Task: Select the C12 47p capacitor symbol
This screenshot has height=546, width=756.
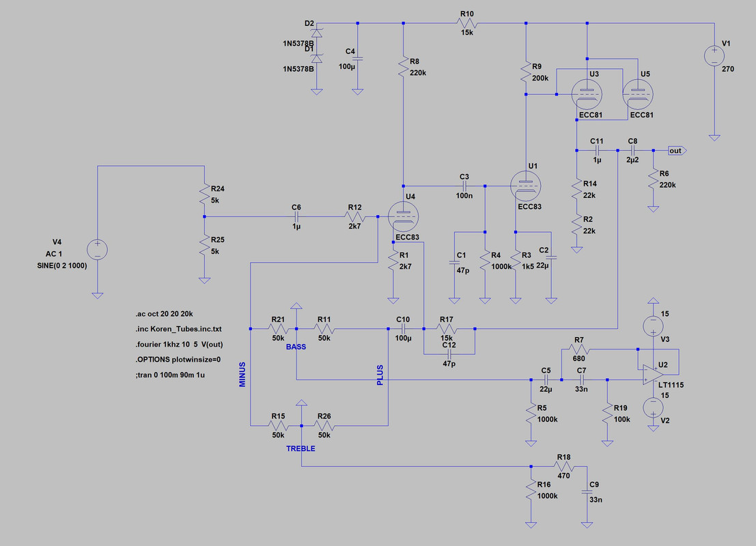Action: pos(449,354)
